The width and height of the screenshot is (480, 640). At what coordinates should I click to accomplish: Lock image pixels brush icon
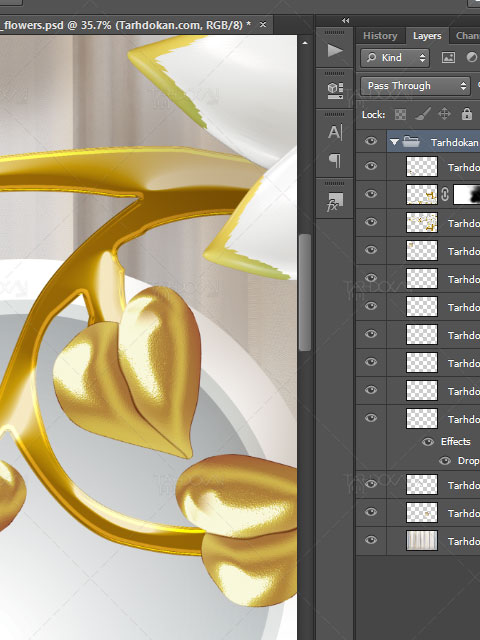pos(423,114)
